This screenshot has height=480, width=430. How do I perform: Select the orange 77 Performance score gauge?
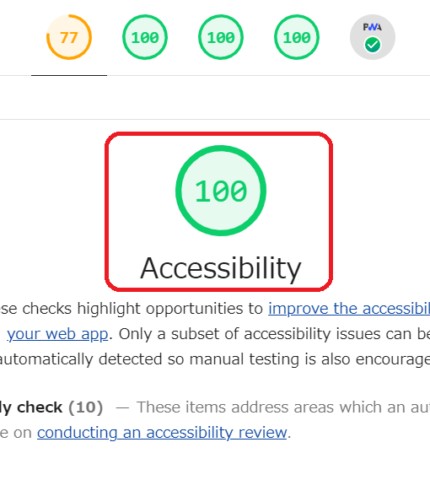tap(69, 37)
